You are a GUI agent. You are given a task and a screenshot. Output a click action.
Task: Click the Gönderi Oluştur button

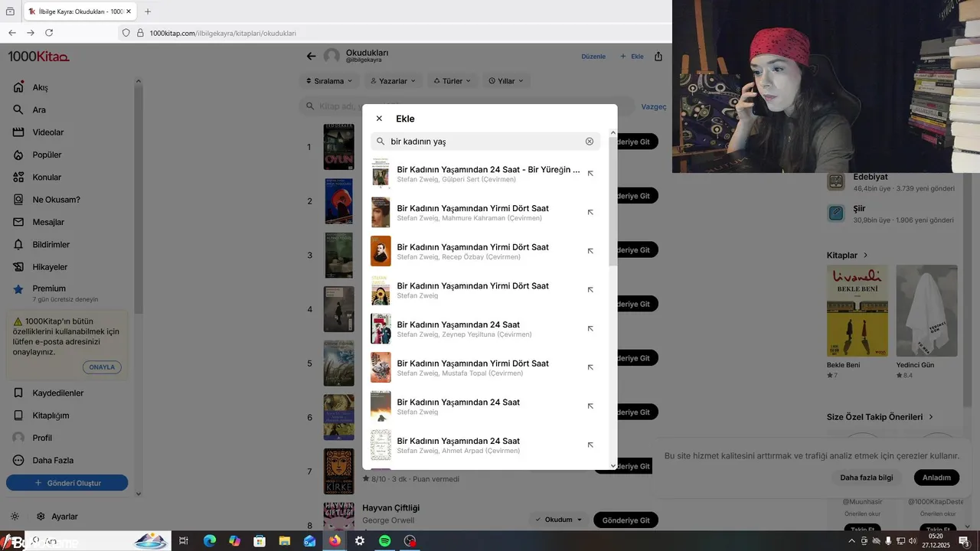point(67,483)
